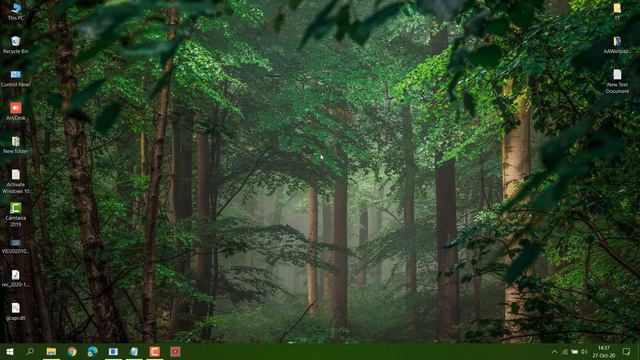Select the Recycle Bin icon
The height and width of the screenshot is (360, 640).
[16, 45]
